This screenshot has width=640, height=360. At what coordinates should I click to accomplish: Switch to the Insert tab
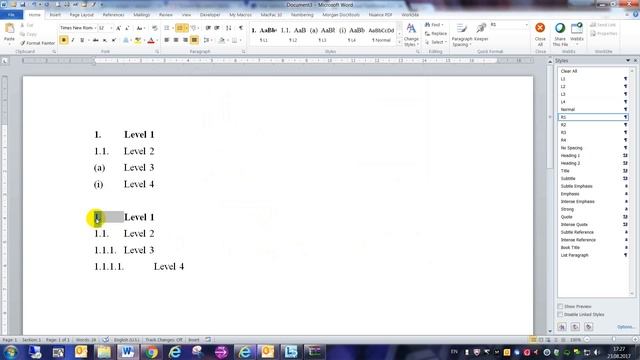[55, 15]
